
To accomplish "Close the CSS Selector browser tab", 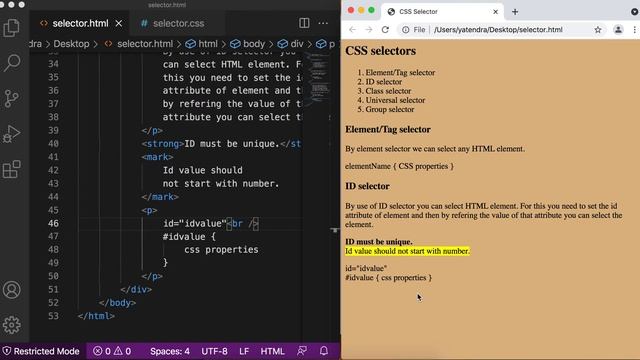I will click(496, 12).
